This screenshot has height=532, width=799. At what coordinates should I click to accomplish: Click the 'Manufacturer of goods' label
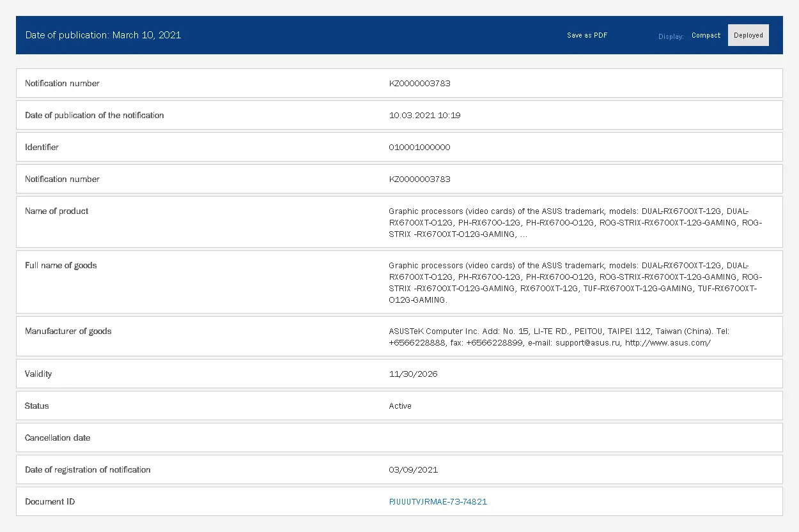68,331
